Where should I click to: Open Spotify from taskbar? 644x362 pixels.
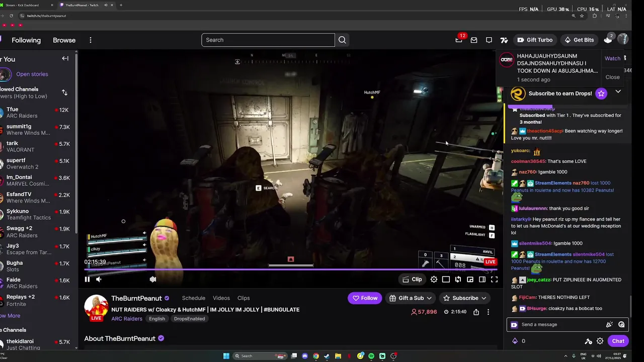[371, 356]
